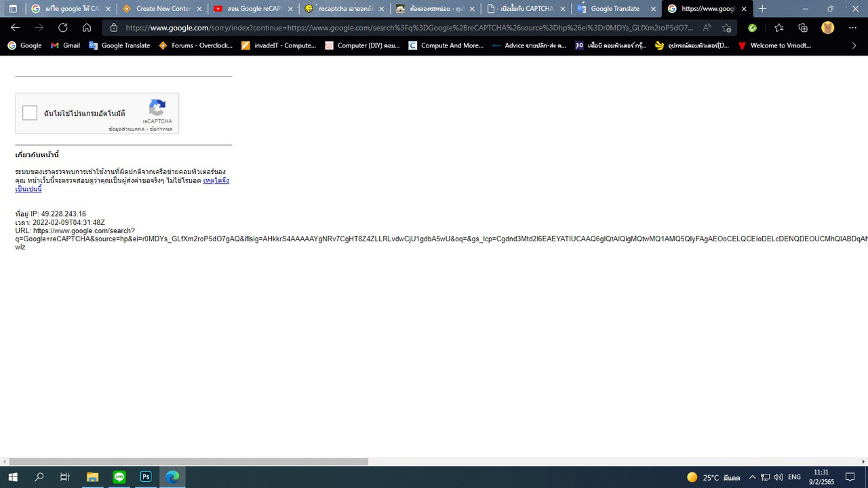Image resolution: width=868 pixels, height=488 pixels.
Task: Click the reCAPTCHA logo
Action: coord(157,108)
